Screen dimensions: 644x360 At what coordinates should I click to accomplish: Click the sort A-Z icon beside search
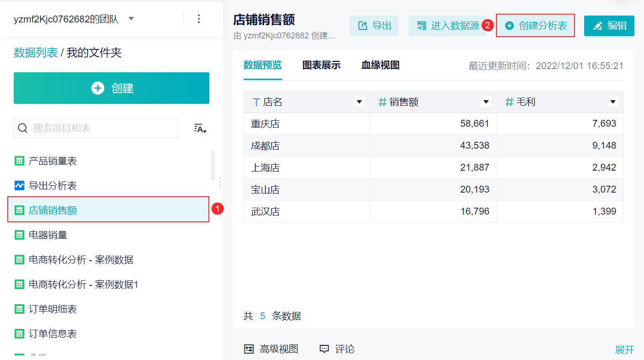tap(200, 129)
